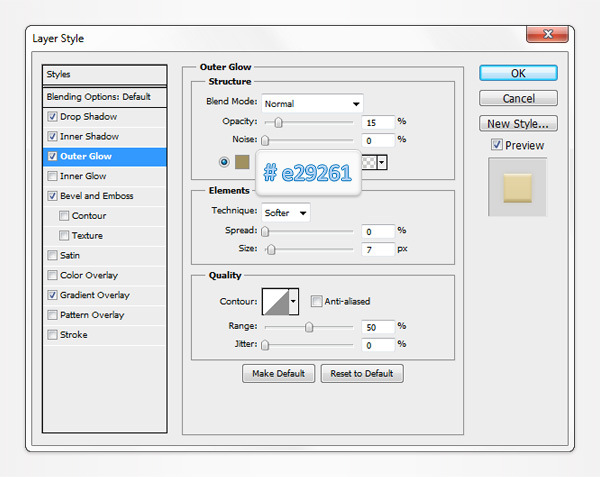Screen dimensions: 600x477
Task: Click the Make Default button
Action: [279, 373]
